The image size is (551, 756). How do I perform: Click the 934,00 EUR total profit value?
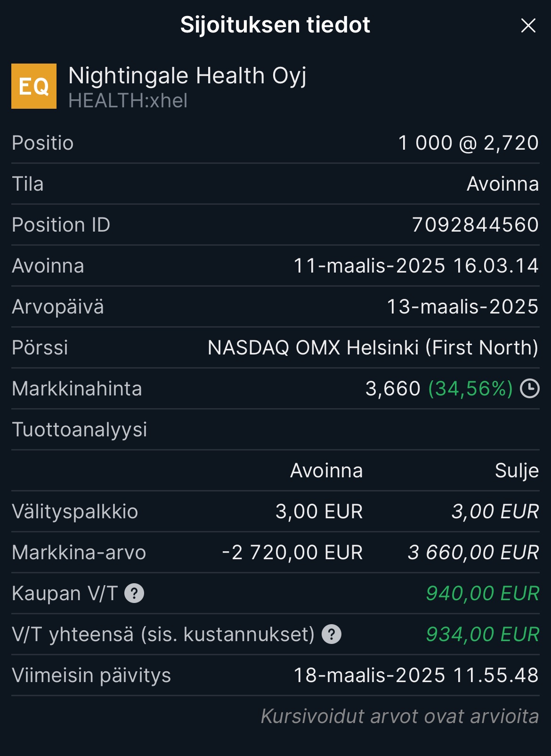pyautogui.click(x=482, y=634)
